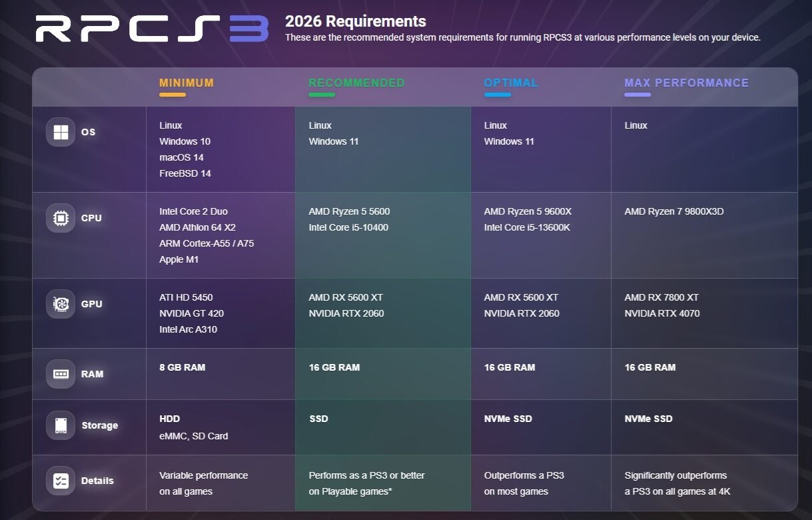Click the orange underline below MINIMUM
The width and height of the screenshot is (812, 520).
coord(172,95)
